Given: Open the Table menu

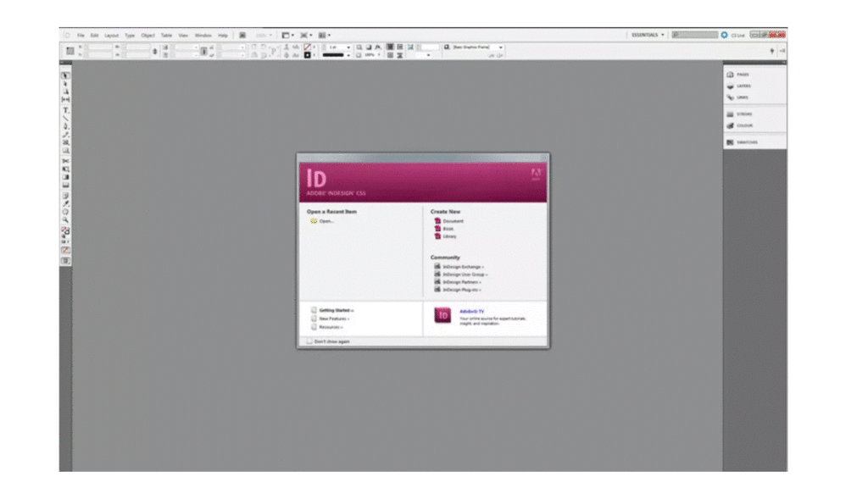Looking at the screenshot, I should click(x=166, y=35).
